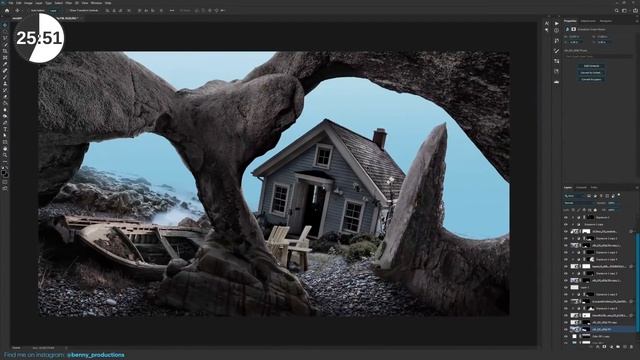Open the File menu
Viewport: 640px width, 360px height.
coord(10,3)
